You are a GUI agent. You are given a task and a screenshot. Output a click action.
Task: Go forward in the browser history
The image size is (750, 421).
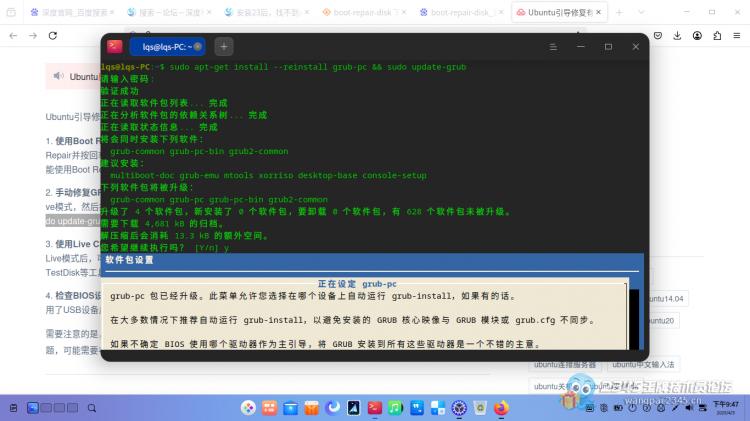pos(33,35)
